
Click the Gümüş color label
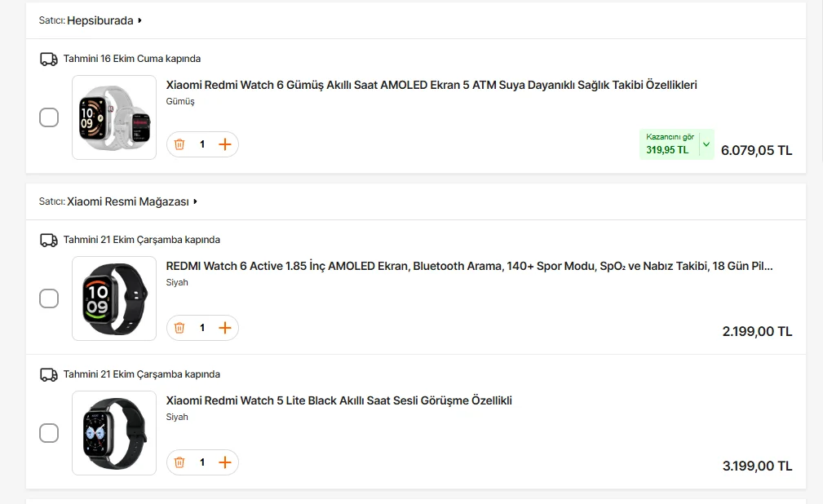point(180,101)
